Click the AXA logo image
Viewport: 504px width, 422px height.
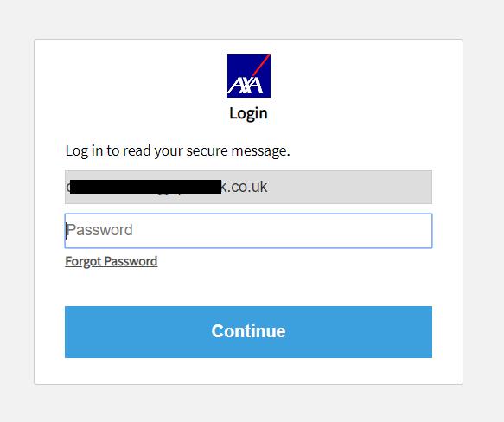[248, 76]
